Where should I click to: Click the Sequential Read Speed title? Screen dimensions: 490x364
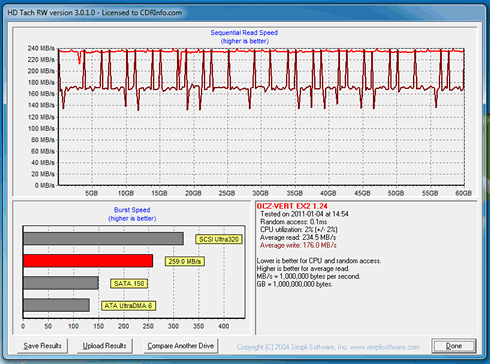pyautogui.click(x=244, y=33)
